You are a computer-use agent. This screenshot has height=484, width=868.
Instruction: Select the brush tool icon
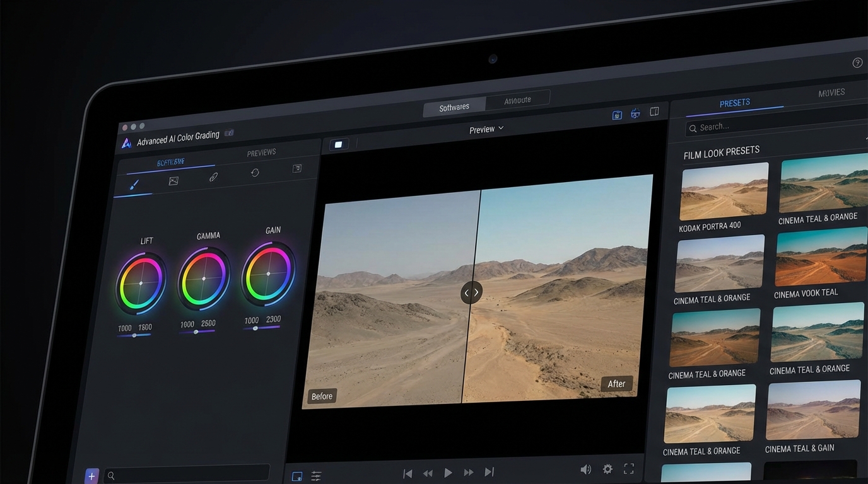(x=134, y=185)
